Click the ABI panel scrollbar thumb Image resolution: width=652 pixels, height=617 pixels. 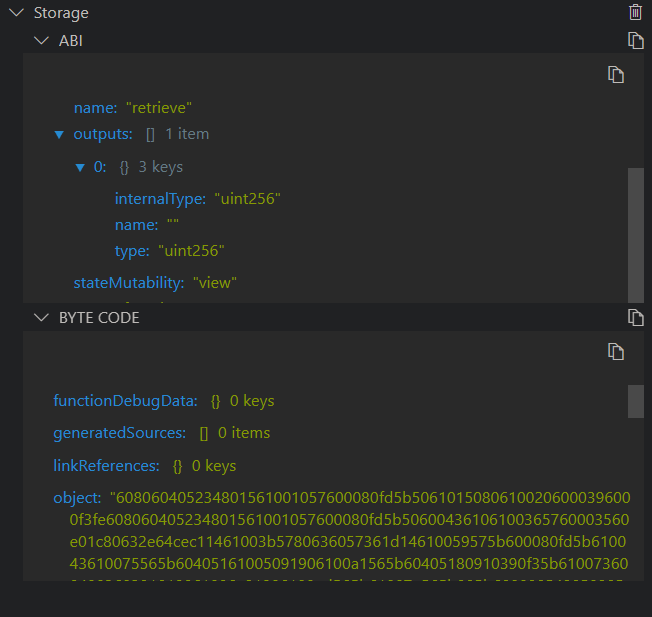tap(636, 233)
